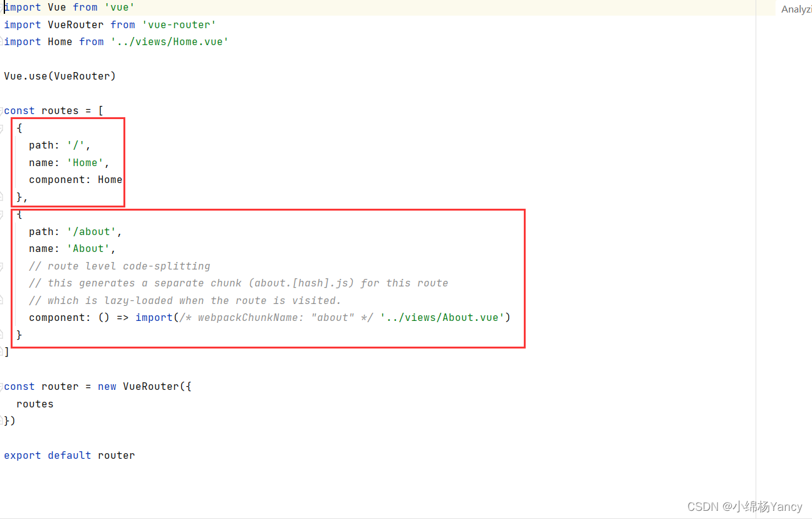Image resolution: width=812 pixels, height=519 pixels.
Task: Collapse the fold marker at the About route's opening brace
Action: (x=1, y=214)
